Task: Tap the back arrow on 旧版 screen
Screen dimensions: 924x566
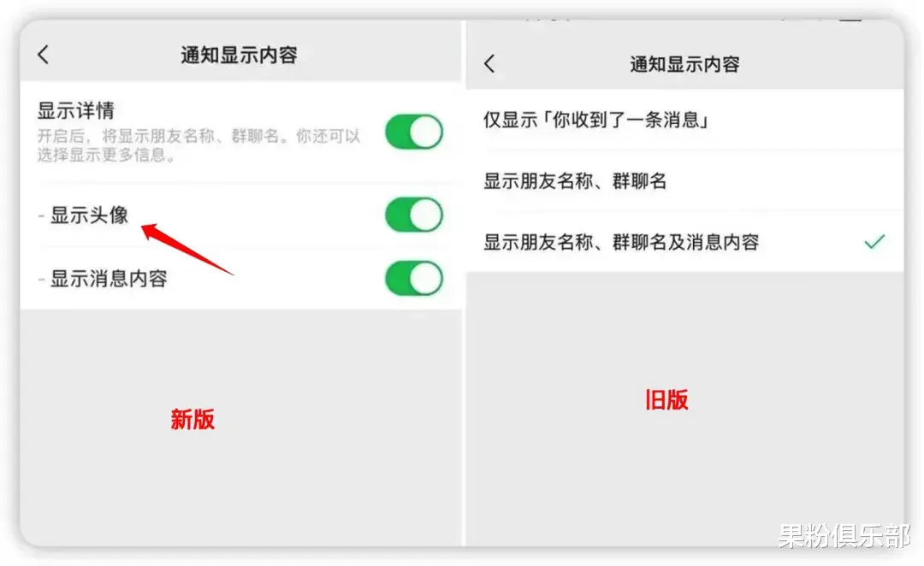Action: pos(489,63)
